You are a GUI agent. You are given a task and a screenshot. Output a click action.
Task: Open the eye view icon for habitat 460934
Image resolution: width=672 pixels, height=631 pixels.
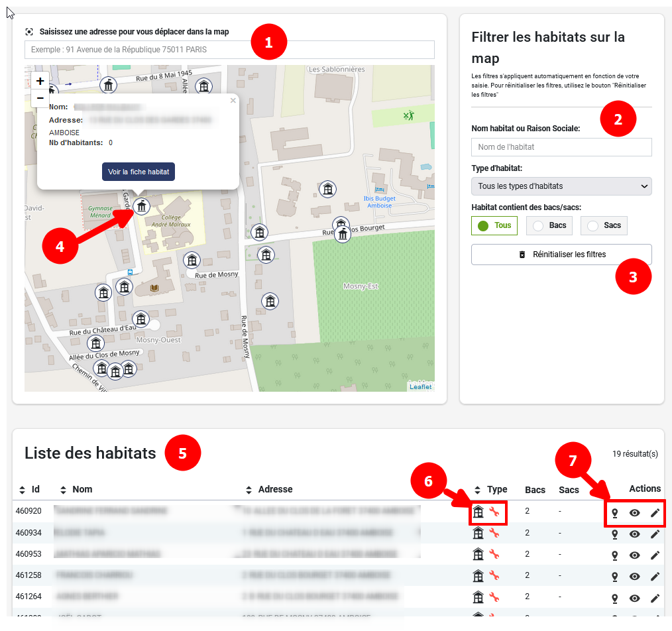pos(634,534)
